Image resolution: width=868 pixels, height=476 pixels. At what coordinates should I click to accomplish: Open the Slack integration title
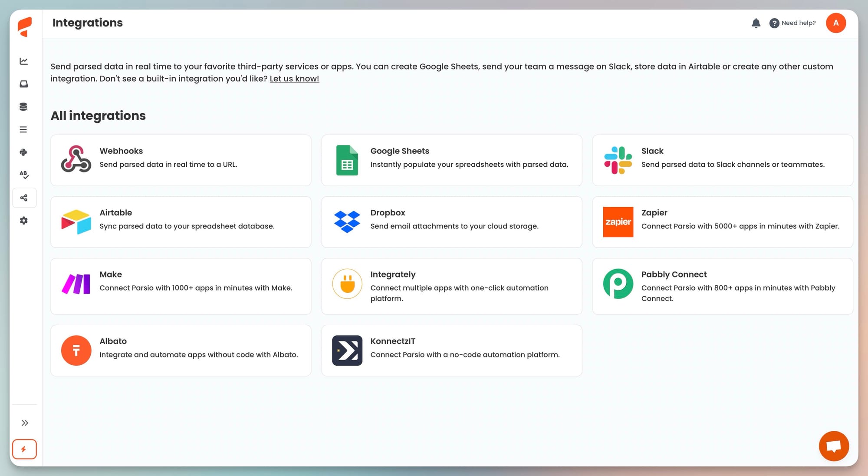[652, 151]
